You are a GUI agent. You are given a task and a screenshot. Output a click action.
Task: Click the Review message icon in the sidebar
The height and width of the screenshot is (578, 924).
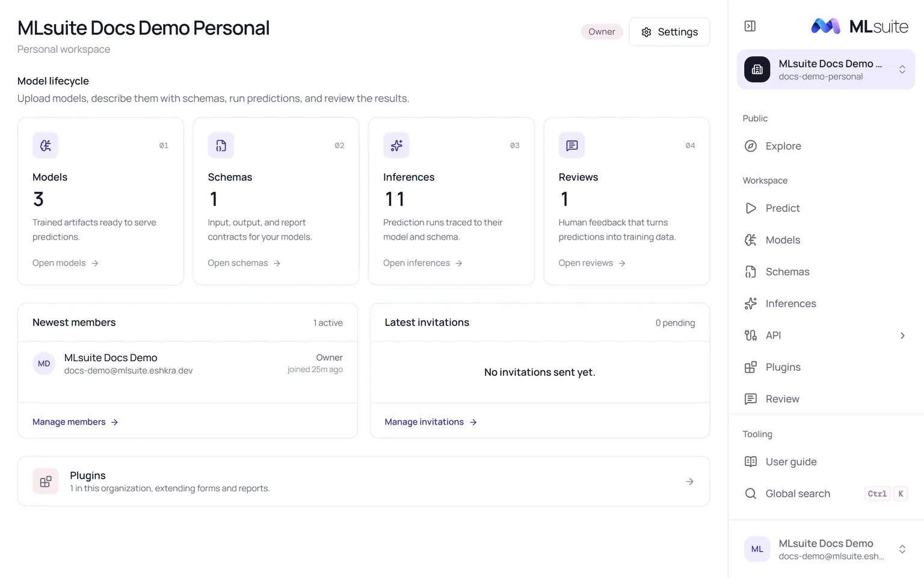pos(751,399)
